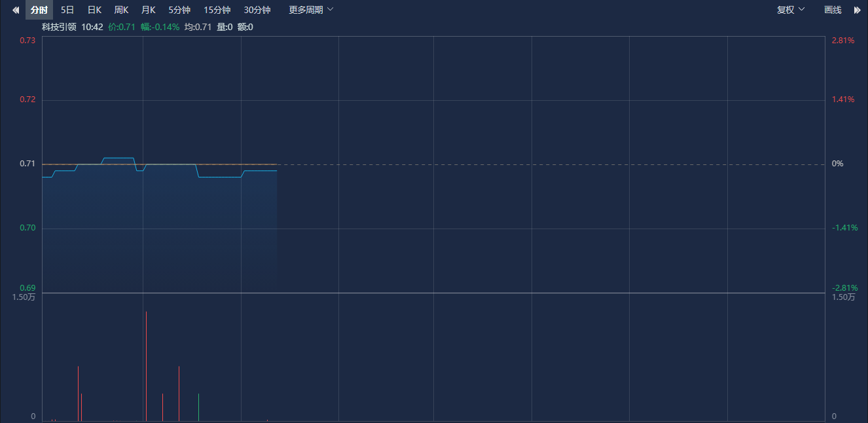868x423 pixels.
Task: Open the 日K daily candlestick view
Action: (x=94, y=10)
